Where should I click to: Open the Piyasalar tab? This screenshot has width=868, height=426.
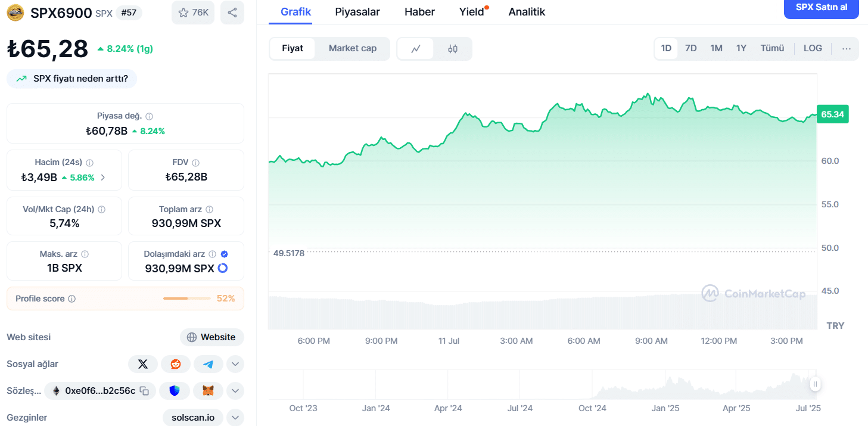click(x=357, y=12)
